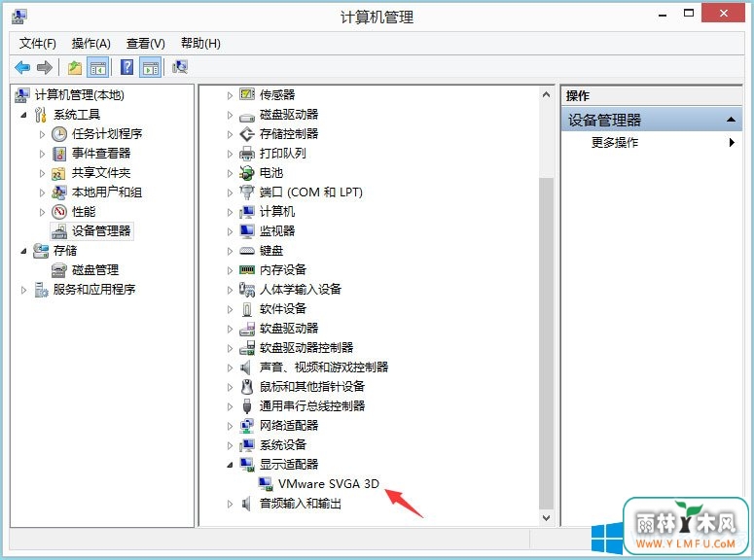Click the 本地用户和组 icon
The height and width of the screenshot is (560, 754).
[59, 192]
